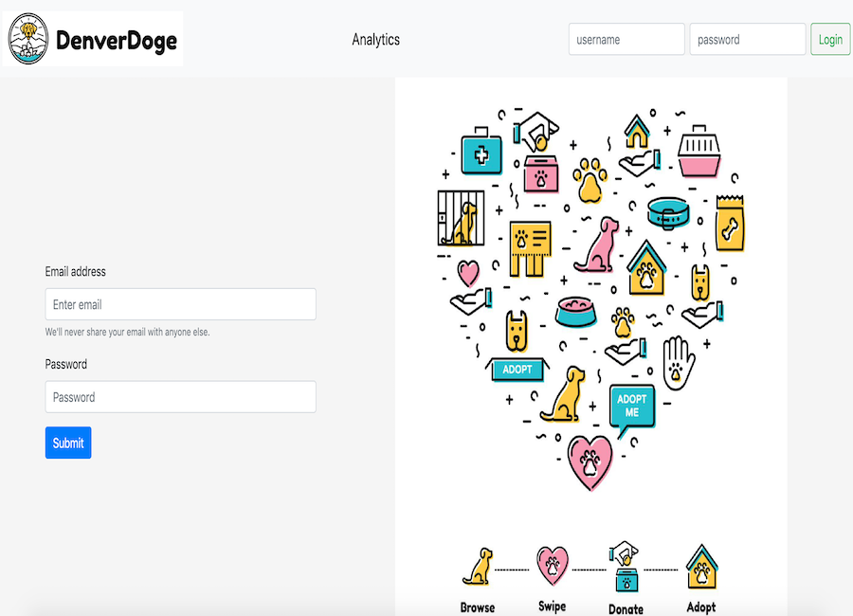Screen dimensions: 853x616
Task: Click the Adopt house icon
Action: coord(701,565)
